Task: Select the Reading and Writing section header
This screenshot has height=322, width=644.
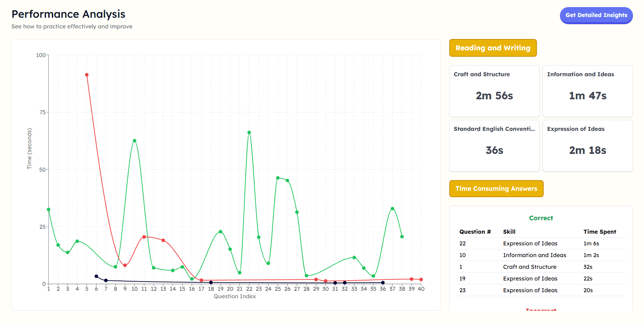Action: click(x=493, y=48)
